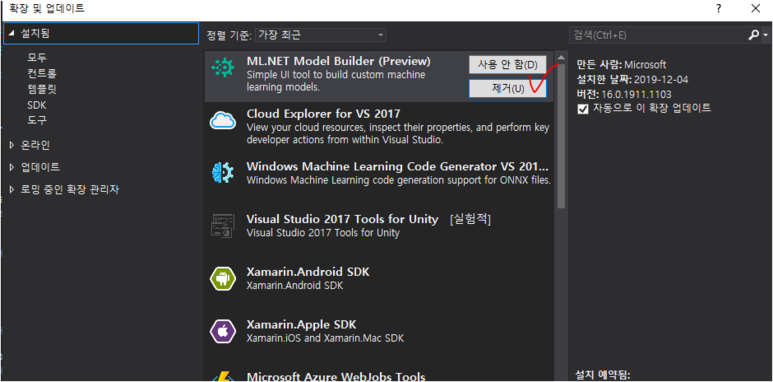Image resolution: width=773 pixels, height=382 pixels.
Task: Click the 제거(U) button
Action: coord(507,89)
